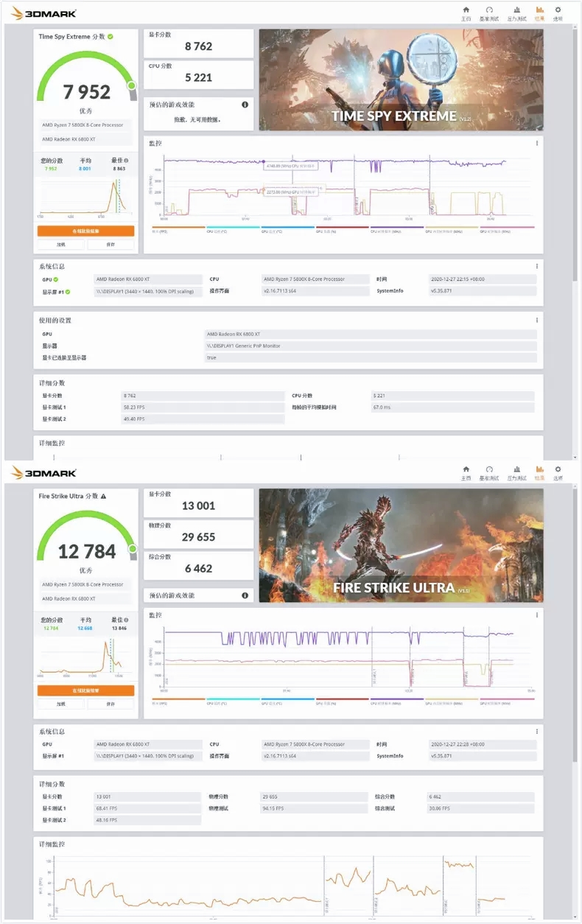The height and width of the screenshot is (924, 582).
Task: Click the graphics score value 8 762
Action: pyautogui.click(x=198, y=46)
